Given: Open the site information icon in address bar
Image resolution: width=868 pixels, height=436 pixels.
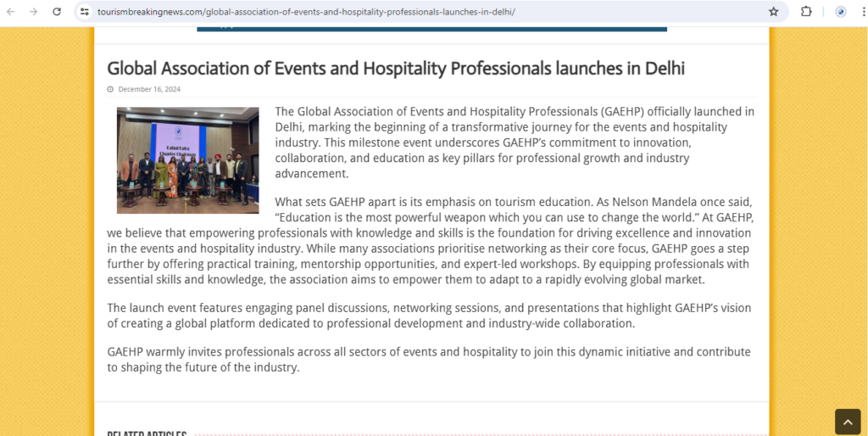Looking at the screenshot, I should click(85, 12).
